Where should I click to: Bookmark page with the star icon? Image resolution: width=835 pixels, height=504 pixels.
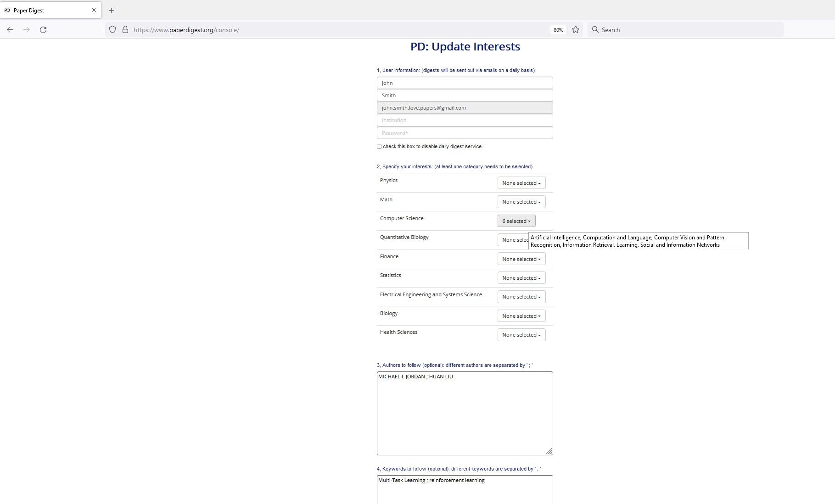pyautogui.click(x=576, y=30)
